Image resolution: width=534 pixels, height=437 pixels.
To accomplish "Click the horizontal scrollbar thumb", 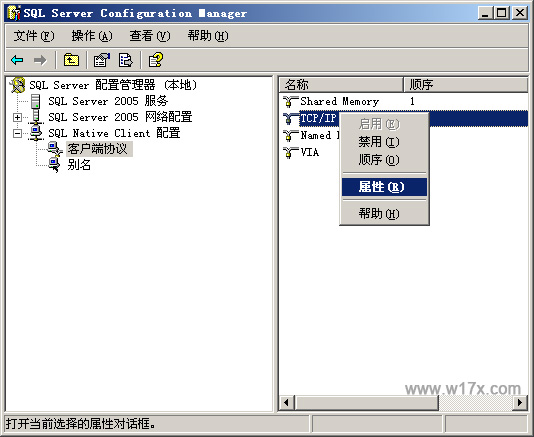I will [366, 403].
